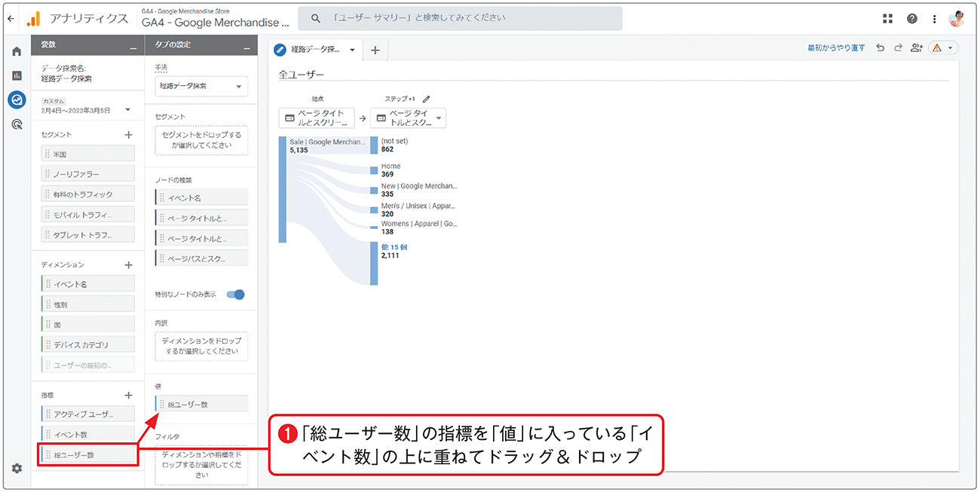Select the モバイル トラフィック segment chip
The width and height of the screenshot is (980, 492).
[x=87, y=215]
